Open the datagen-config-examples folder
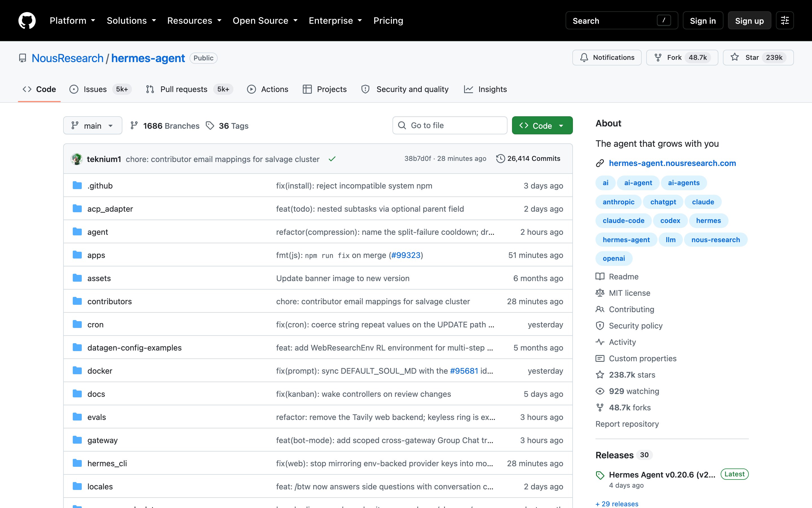 tap(134, 348)
